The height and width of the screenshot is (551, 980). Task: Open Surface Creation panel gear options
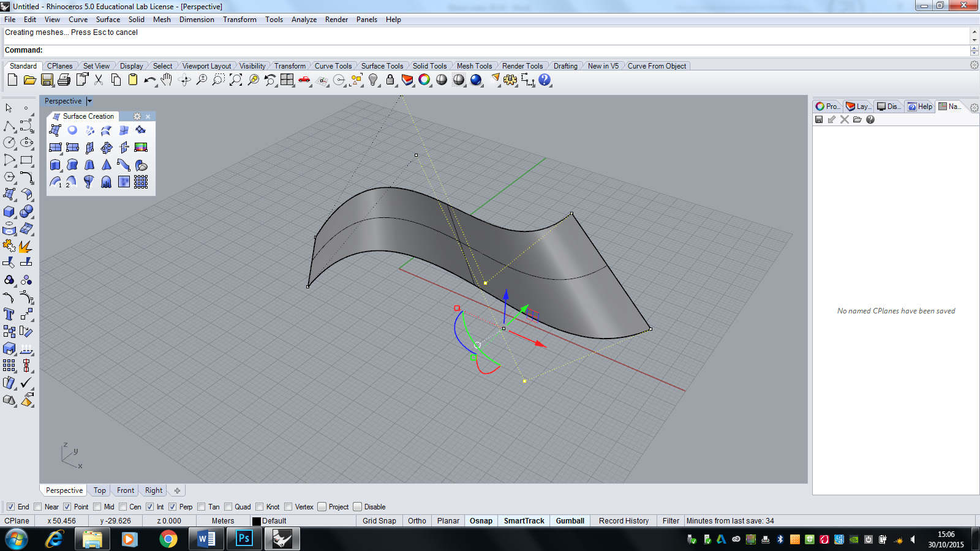click(137, 116)
